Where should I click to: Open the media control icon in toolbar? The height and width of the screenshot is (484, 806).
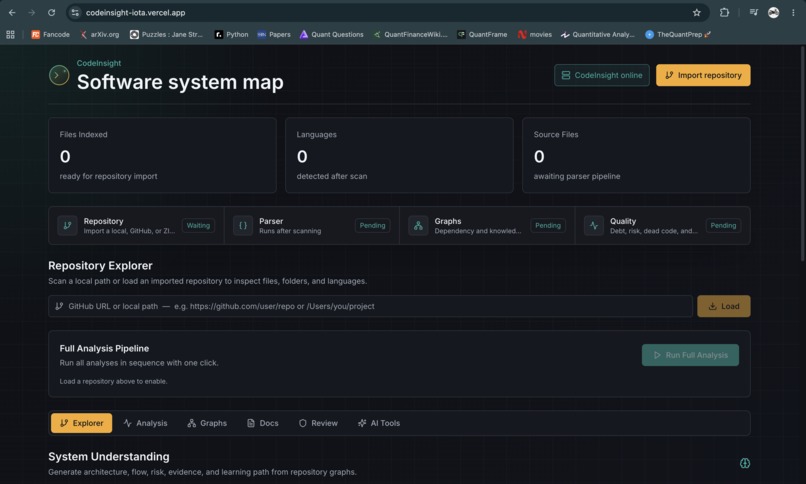click(x=754, y=12)
